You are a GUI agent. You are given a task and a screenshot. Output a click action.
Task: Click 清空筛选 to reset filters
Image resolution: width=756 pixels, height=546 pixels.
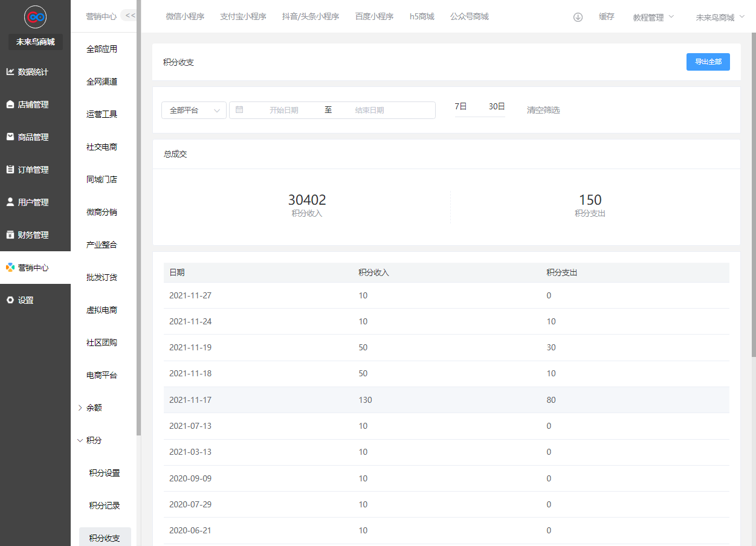(x=543, y=111)
